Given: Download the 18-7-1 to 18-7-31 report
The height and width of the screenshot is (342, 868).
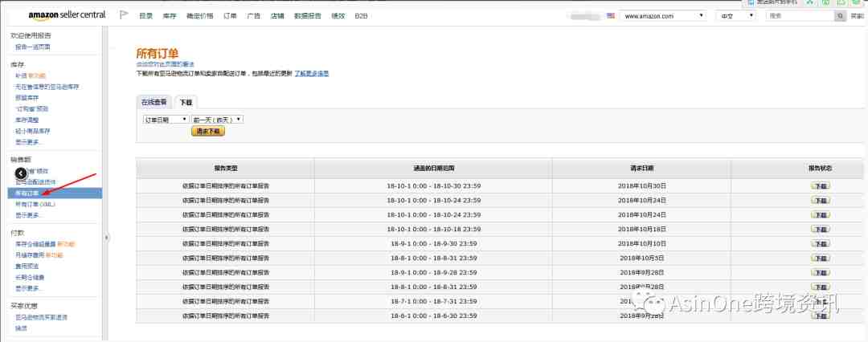Looking at the screenshot, I should [x=821, y=301].
